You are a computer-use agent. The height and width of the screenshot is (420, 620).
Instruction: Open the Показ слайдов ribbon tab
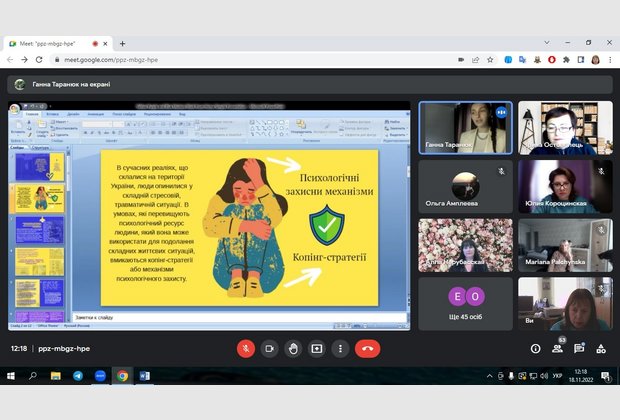[124, 114]
